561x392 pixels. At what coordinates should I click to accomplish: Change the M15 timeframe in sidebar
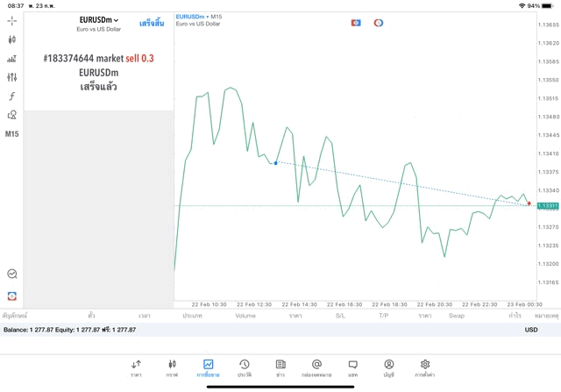pyautogui.click(x=11, y=134)
